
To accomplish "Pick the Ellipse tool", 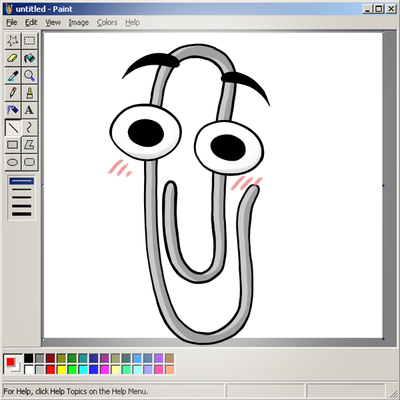I will tap(13, 162).
